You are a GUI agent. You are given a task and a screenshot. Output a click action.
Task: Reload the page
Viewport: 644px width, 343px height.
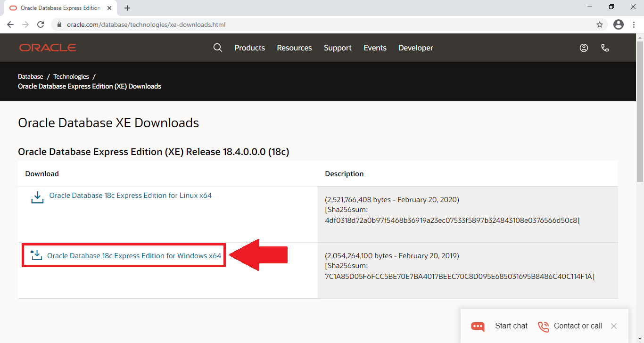pyautogui.click(x=41, y=24)
